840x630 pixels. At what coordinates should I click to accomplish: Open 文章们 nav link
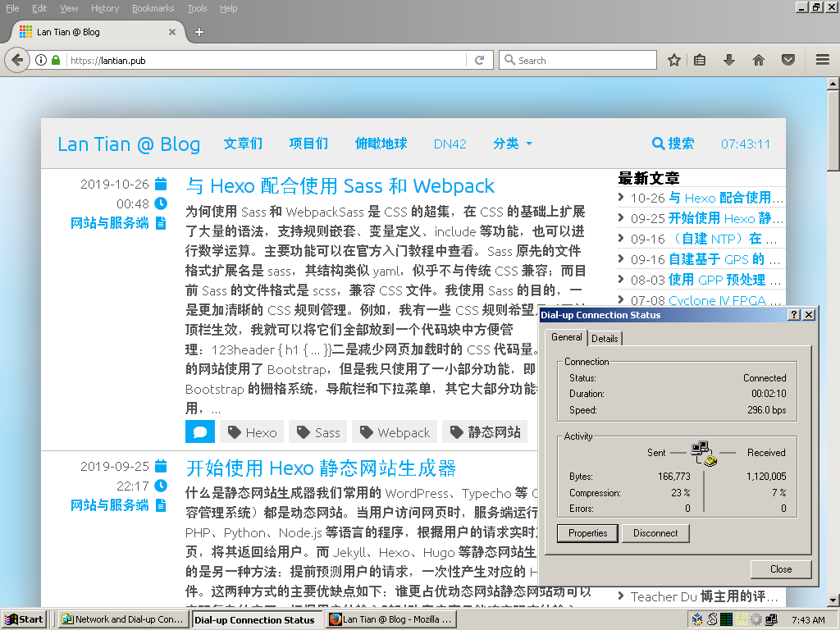tap(243, 144)
